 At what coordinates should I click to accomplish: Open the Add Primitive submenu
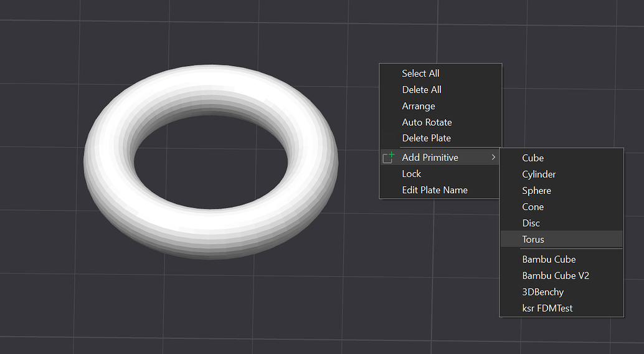click(x=440, y=158)
